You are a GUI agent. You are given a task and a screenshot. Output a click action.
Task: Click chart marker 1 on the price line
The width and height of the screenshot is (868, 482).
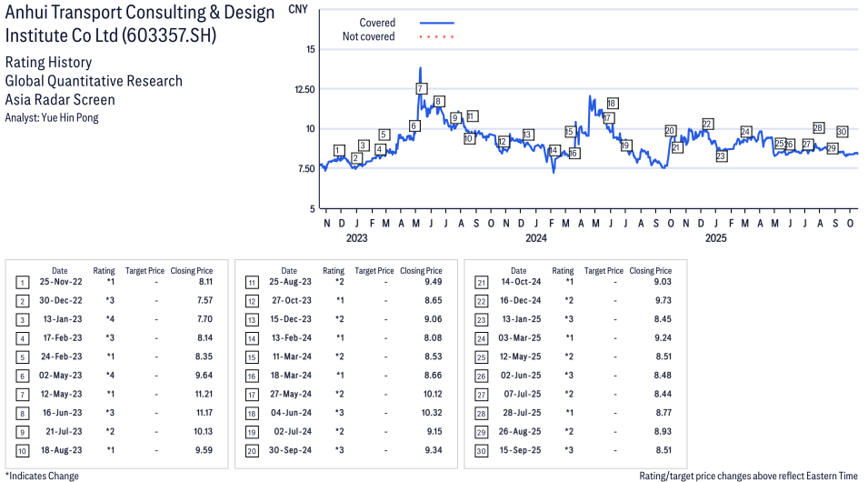coord(339,150)
